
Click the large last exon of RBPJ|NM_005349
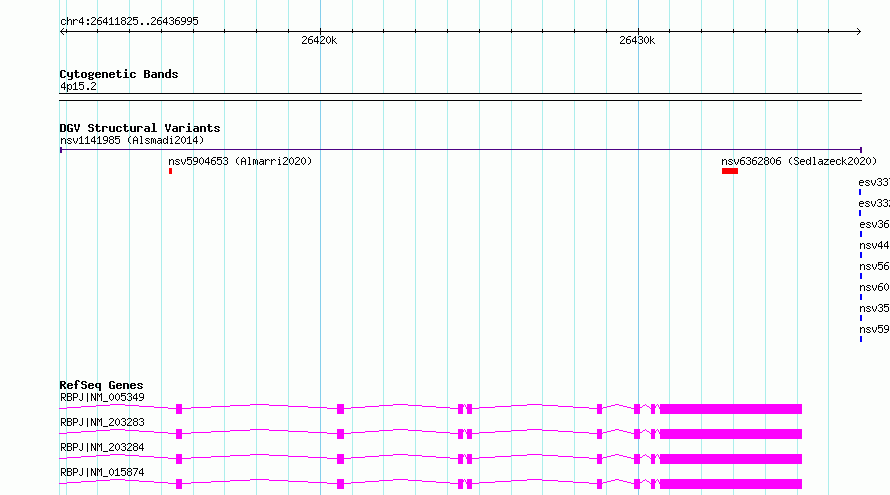tap(731, 409)
